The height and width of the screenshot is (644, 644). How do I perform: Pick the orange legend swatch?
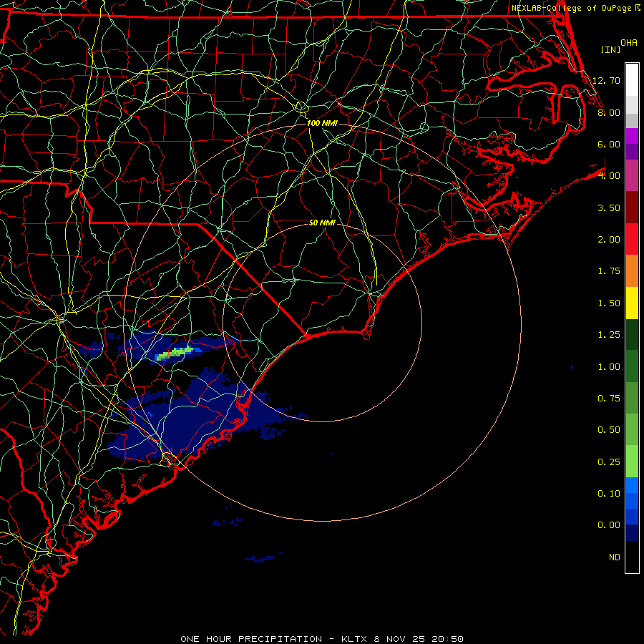click(x=632, y=270)
